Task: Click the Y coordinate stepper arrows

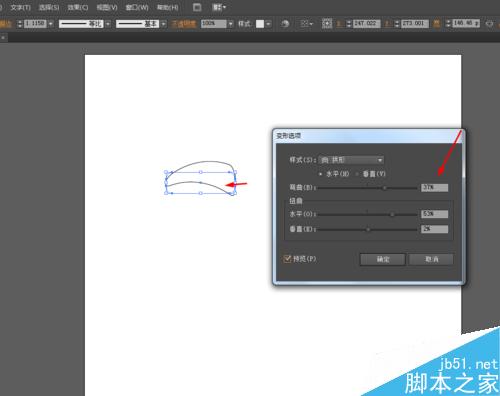Action: click(x=397, y=24)
